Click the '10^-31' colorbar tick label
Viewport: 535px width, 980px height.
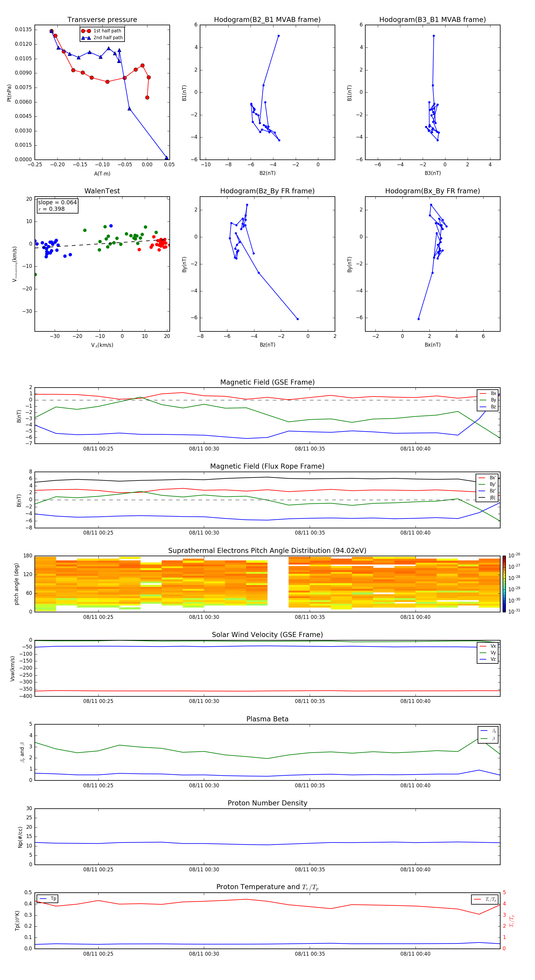pos(514,611)
